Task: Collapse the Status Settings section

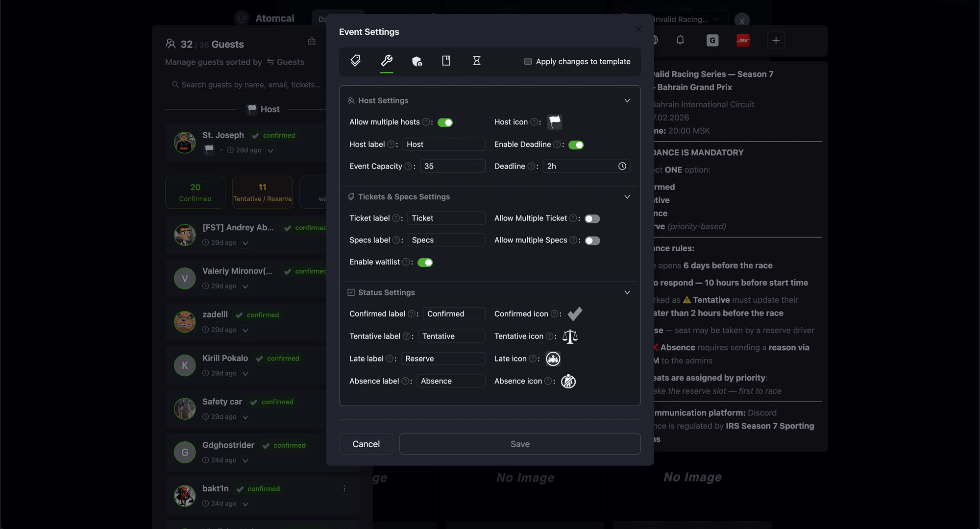Action: tap(627, 292)
